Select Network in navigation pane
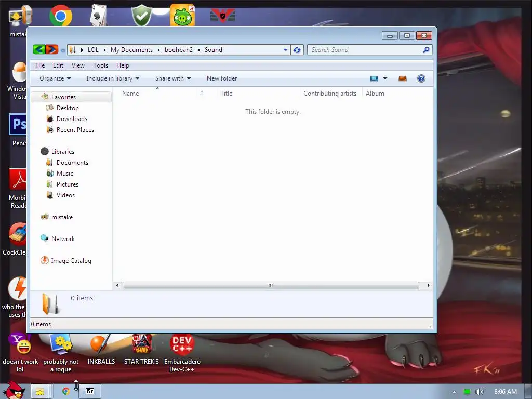 pos(63,238)
